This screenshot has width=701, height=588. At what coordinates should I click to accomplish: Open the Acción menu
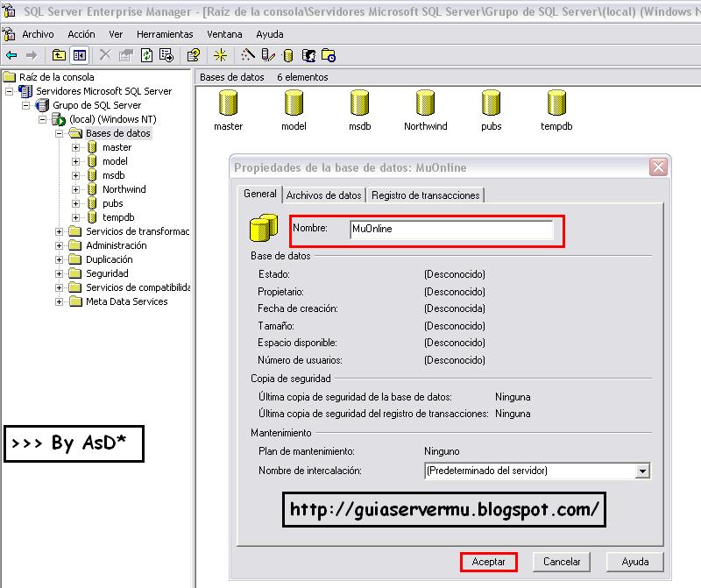pyautogui.click(x=81, y=34)
